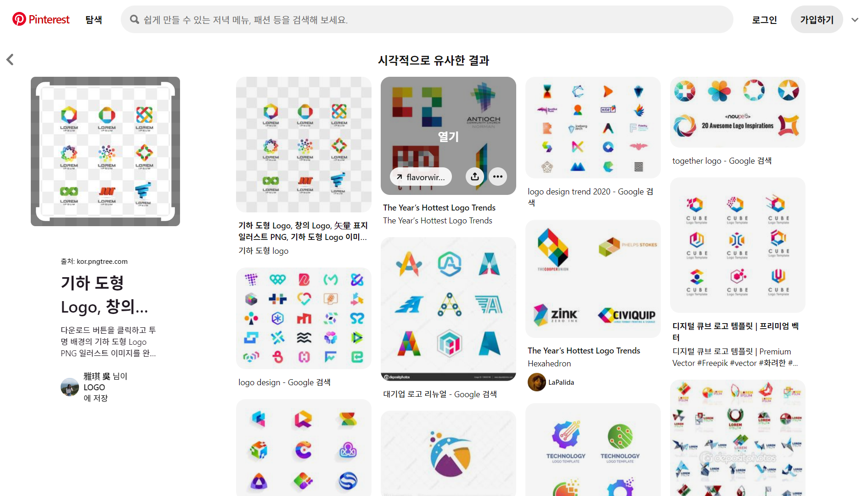The height and width of the screenshot is (496, 868).
Task: Click the 열기 open label on pin
Action: [448, 137]
